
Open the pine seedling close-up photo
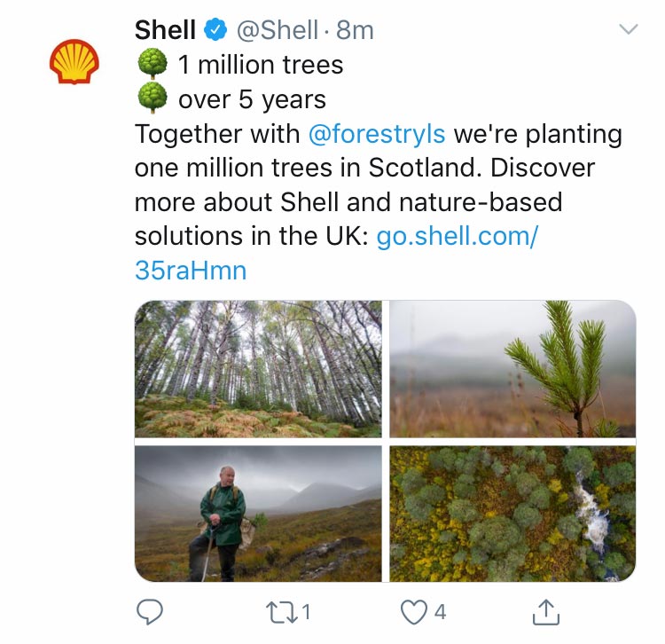tap(512, 369)
